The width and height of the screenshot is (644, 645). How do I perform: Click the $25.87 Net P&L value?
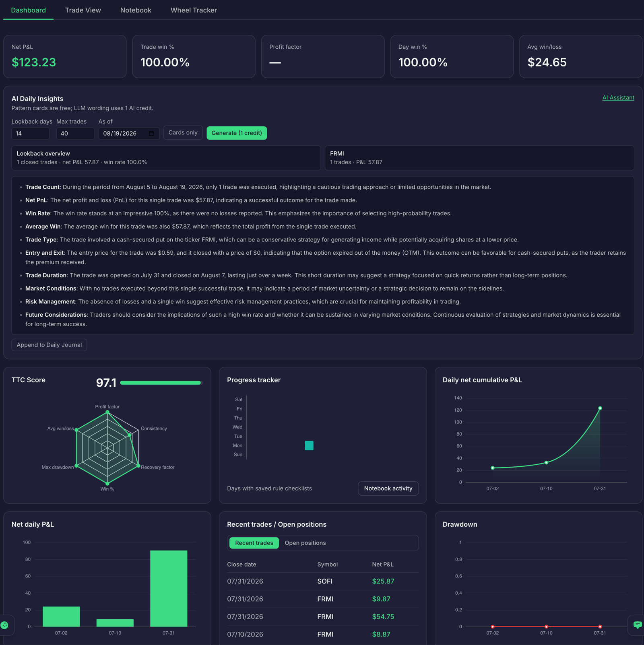coord(383,581)
